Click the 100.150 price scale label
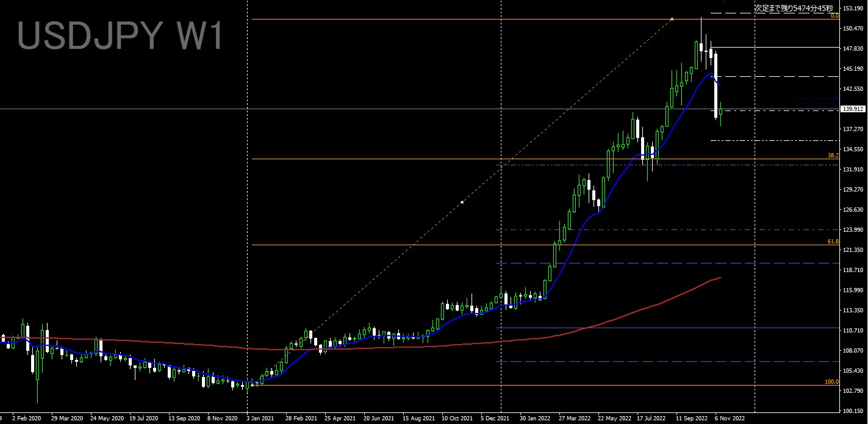Image resolution: width=868 pixels, height=424 pixels. [854, 411]
